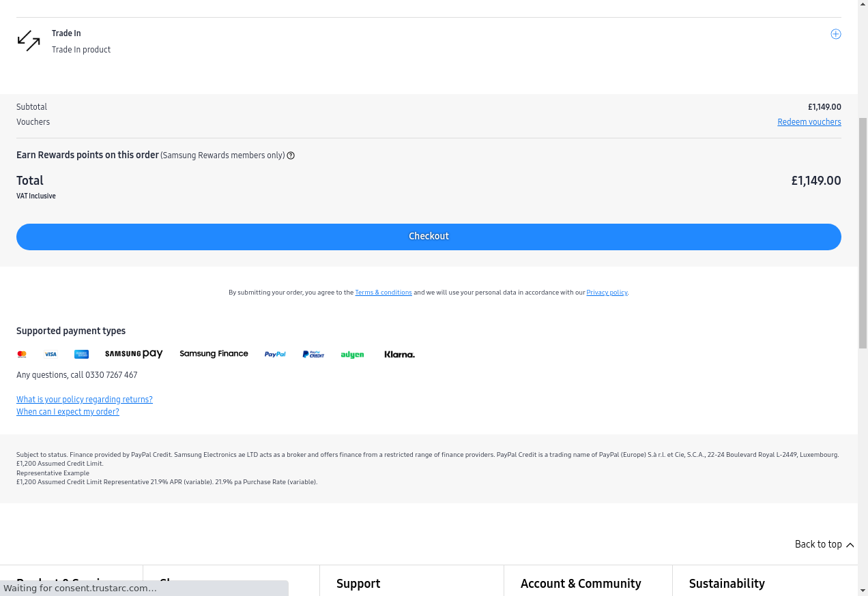The height and width of the screenshot is (596, 868).
Task: Open the Rewards points help question icon
Action: coord(291,155)
